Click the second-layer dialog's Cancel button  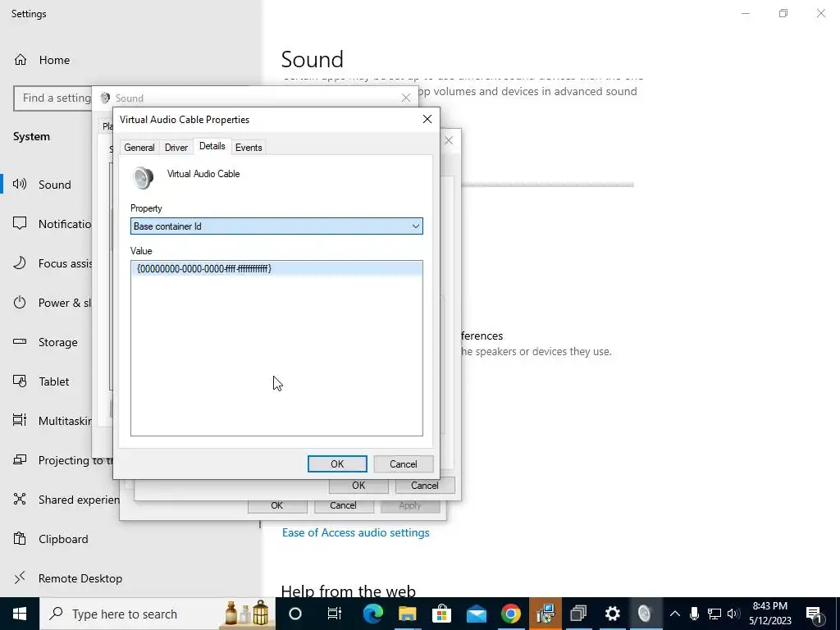point(425,486)
